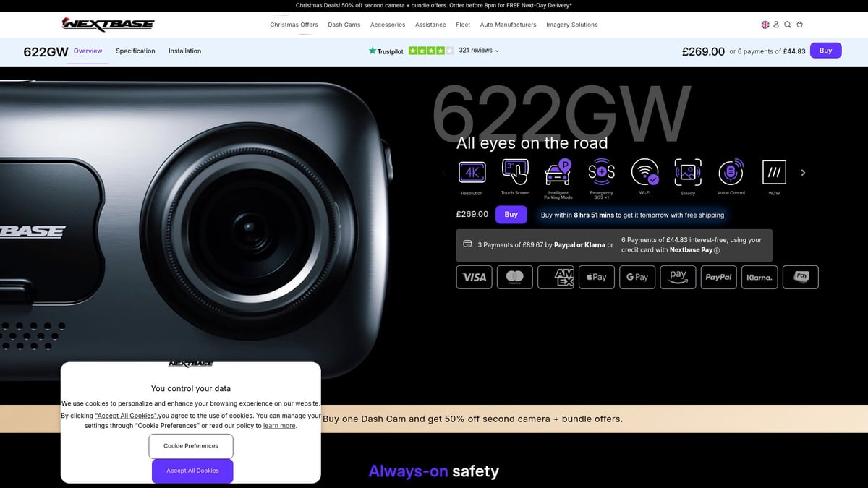Select the 4K Resolution feature icon
This screenshot has width=868, height=488.
click(x=472, y=172)
